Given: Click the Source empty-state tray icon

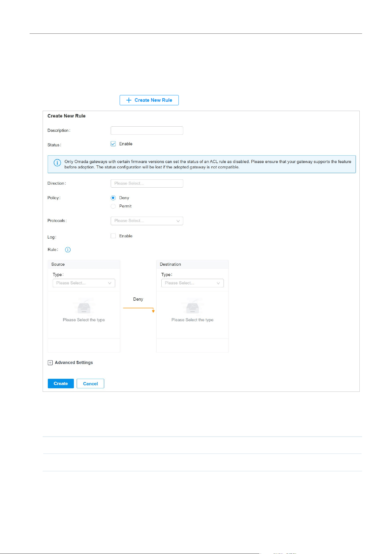Looking at the screenshot, I should point(84,306).
